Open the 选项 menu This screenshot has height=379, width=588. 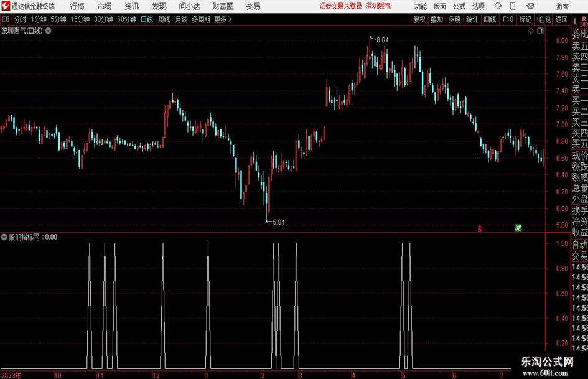478,6
